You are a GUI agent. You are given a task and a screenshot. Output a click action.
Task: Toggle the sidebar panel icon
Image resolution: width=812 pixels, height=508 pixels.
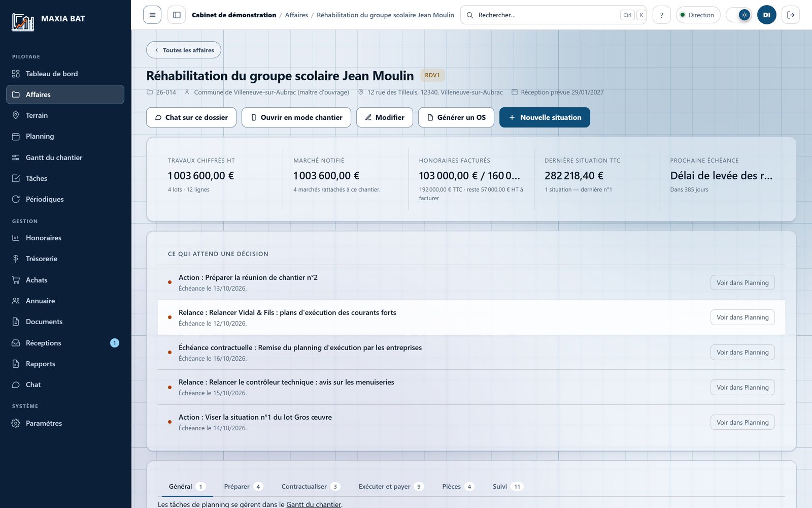click(x=177, y=15)
